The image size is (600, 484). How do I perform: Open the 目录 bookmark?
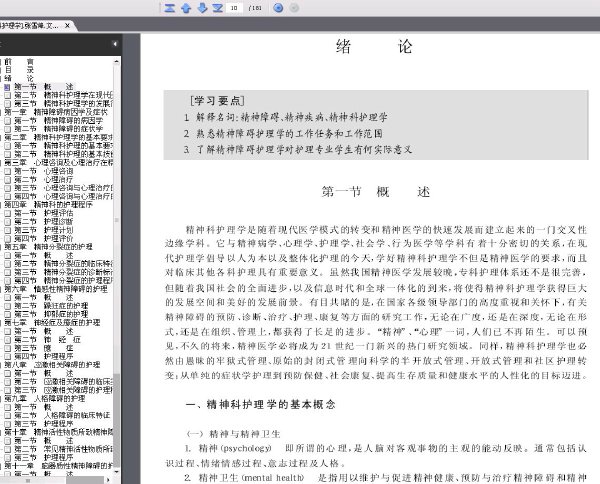click(x=19, y=70)
